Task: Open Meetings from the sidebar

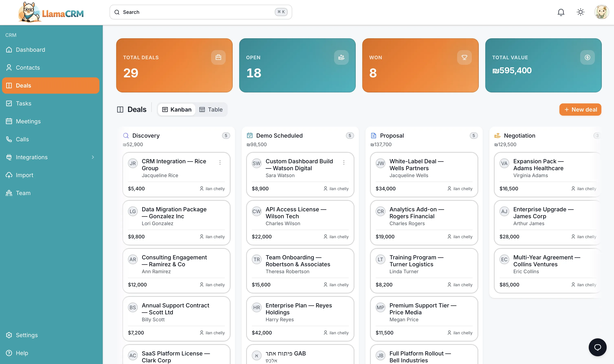Action: click(28, 121)
